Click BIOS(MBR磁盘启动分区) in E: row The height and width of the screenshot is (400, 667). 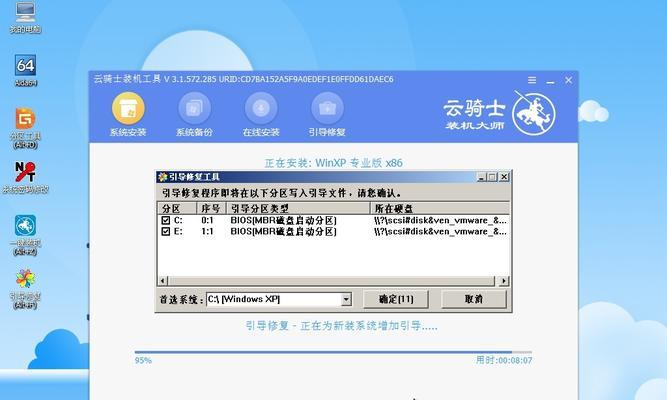click(x=283, y=231)
